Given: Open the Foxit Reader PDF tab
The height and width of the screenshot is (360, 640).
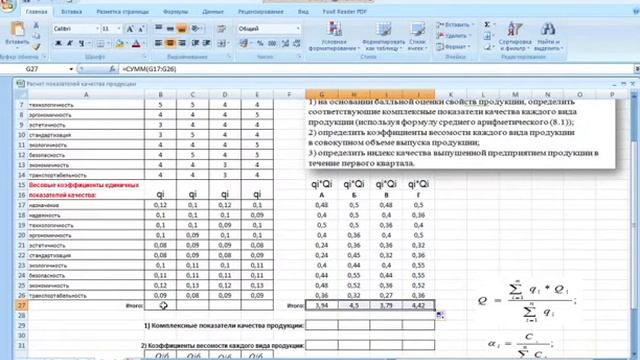Looking at the screenshot, I should (x=344, y=12).
